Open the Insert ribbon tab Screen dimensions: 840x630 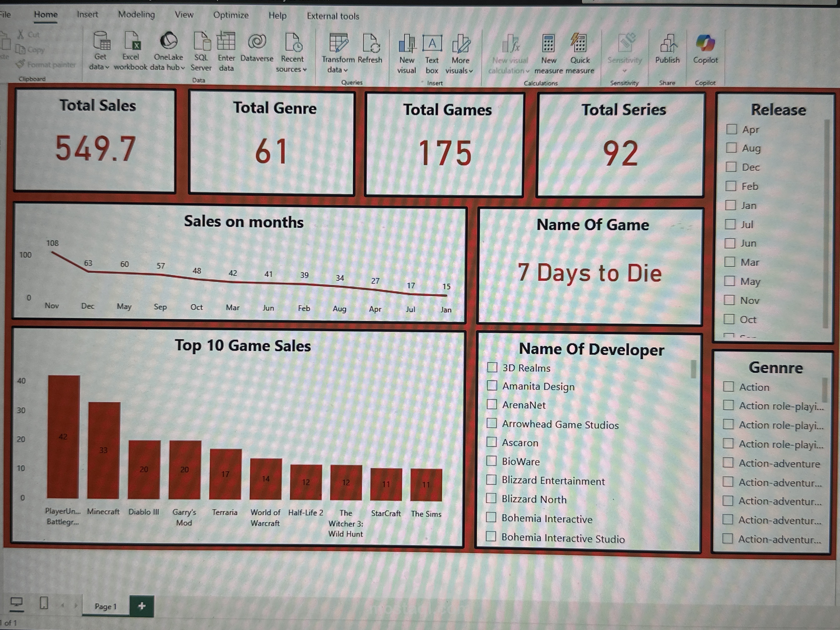tap(87, 15)
